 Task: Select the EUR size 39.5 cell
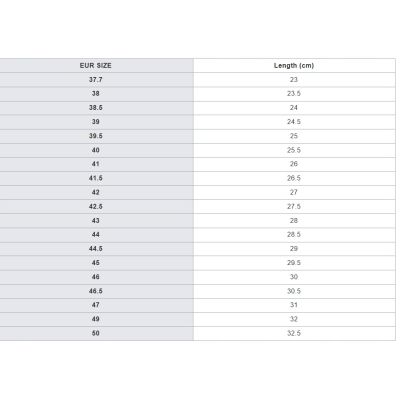point(96,136)
